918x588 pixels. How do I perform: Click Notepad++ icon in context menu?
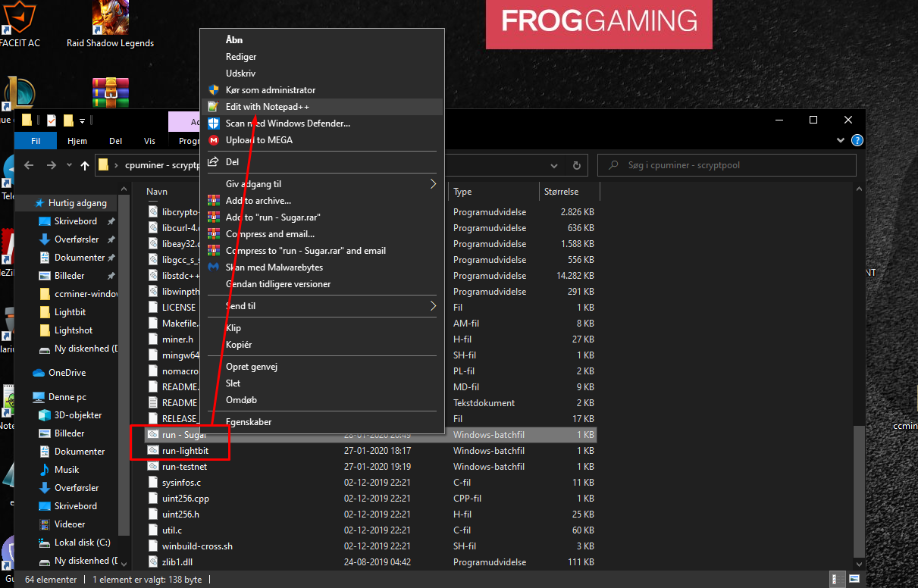(213, 107)
